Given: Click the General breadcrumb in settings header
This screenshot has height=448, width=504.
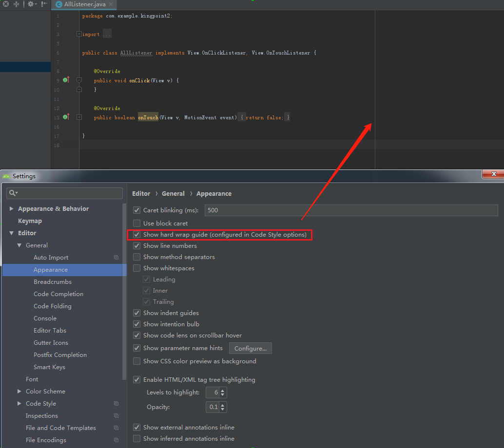Looking at the screenshot, I should (x=173, y=194).
